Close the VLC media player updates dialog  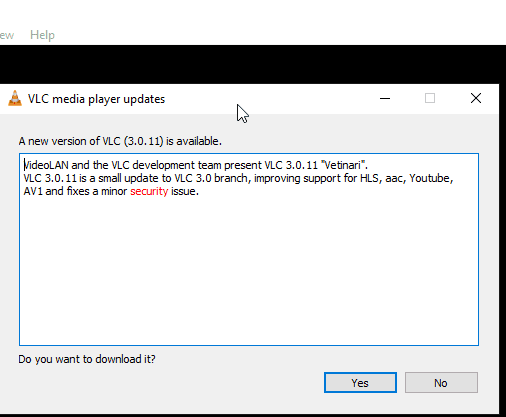[x=476, y=98]
